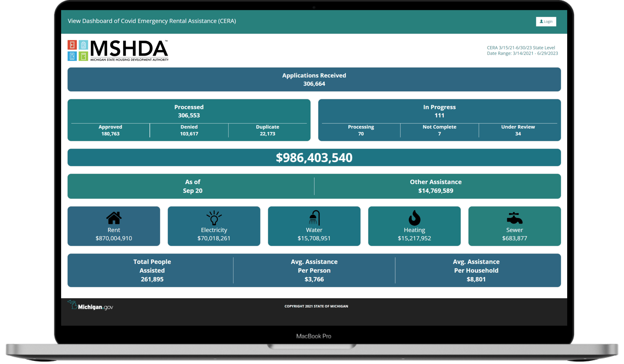The height and width of the screenshot is (364, 624).
Task: Select the Duplicate applications figure
Action: [x=268, y=130]
